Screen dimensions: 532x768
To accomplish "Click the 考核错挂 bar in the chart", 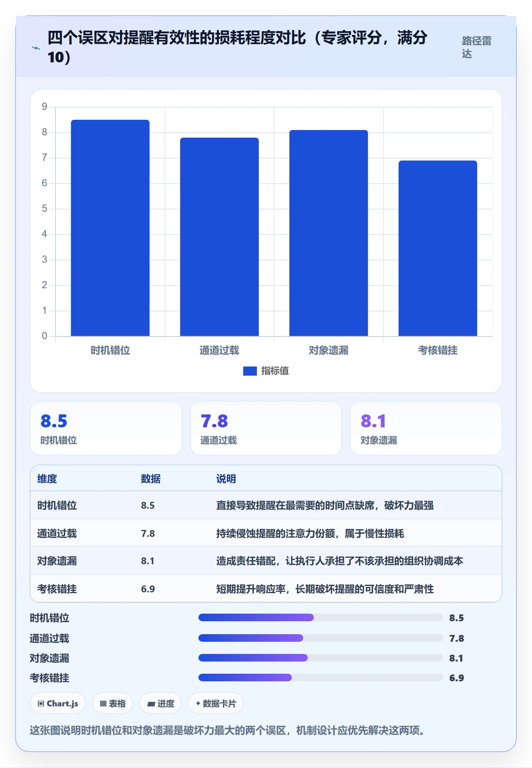I will click(x=438, y=248).
